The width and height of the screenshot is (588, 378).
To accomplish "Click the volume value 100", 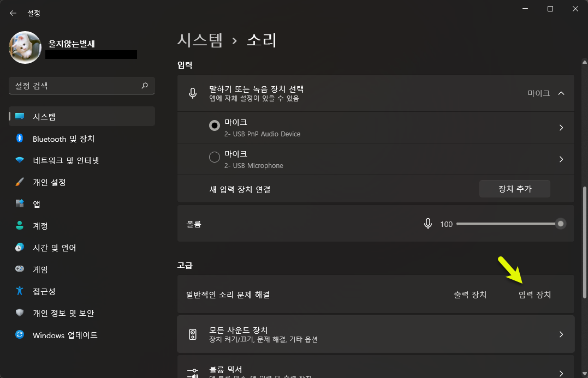I will pos(446,224).
